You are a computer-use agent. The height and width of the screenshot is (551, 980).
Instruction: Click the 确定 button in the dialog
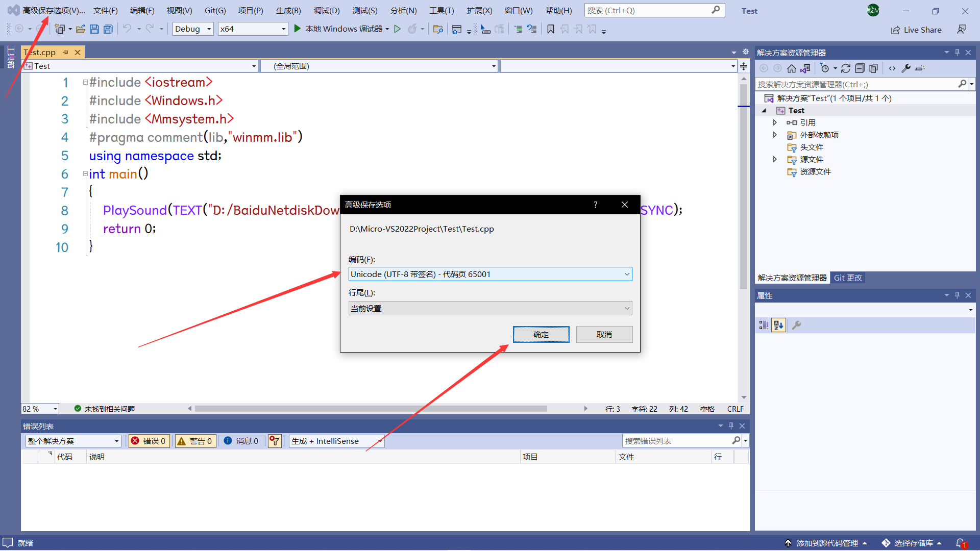tap(541, 334)
